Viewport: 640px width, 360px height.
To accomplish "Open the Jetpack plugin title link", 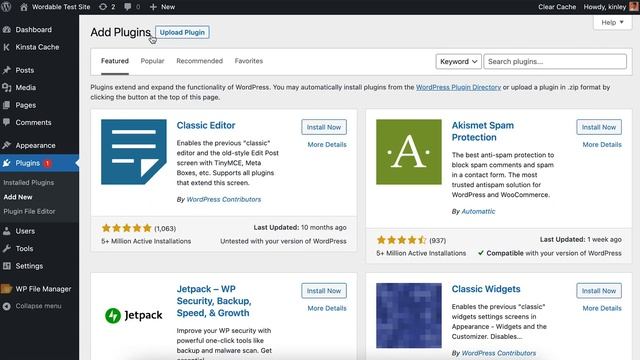I will pyautogui.click(x=214, y=301).
